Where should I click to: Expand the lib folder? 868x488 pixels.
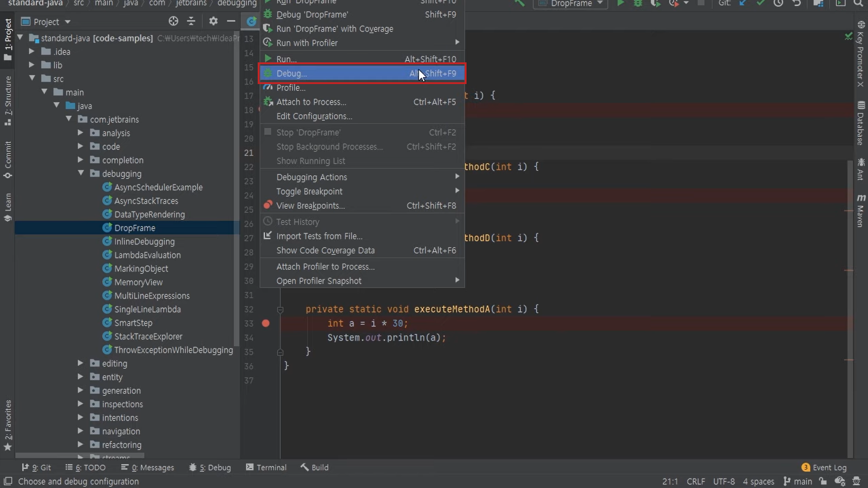32,65
